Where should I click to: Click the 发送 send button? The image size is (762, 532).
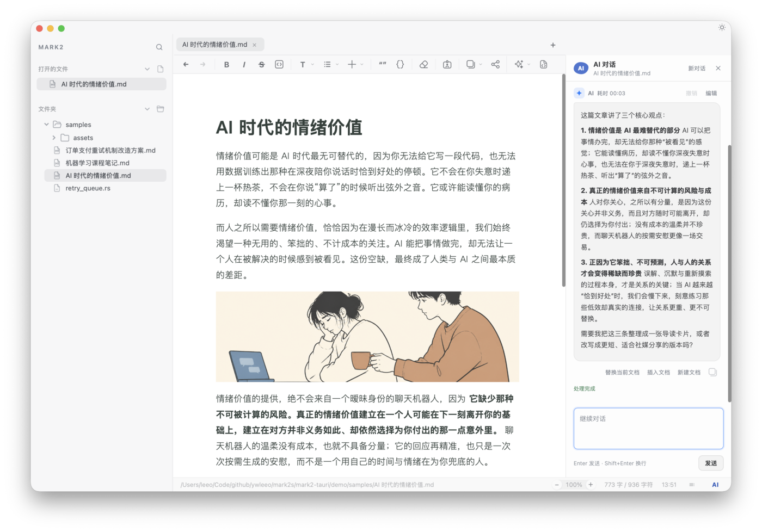click(711, 463)
